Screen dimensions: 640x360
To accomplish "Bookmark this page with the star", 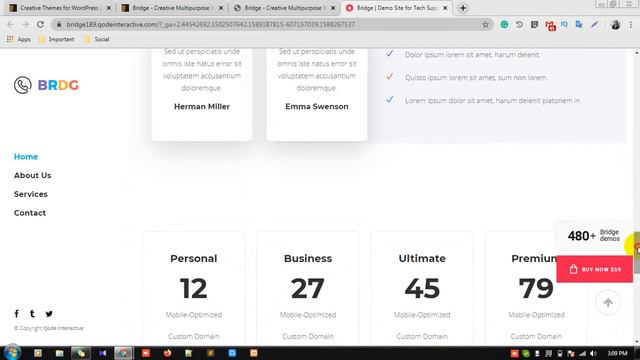I will coord(485,24).
